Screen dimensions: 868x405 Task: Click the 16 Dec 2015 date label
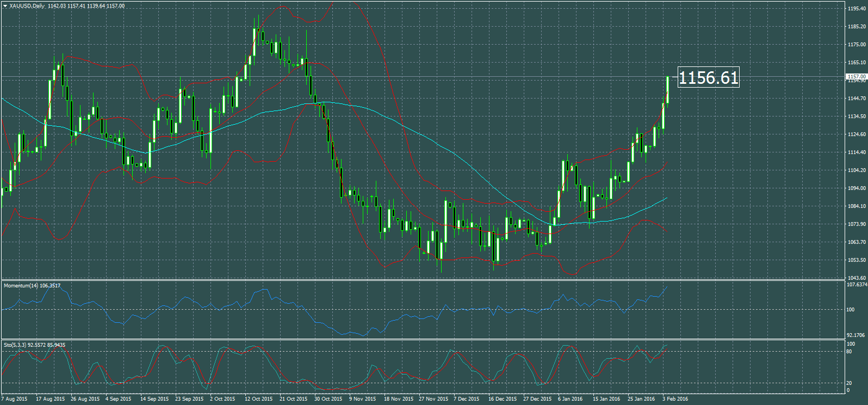click(x=502, y=399)
